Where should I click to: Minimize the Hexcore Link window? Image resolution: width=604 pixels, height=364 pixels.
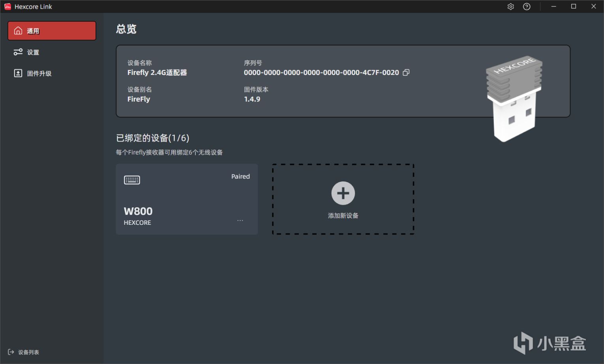point(554,6)
